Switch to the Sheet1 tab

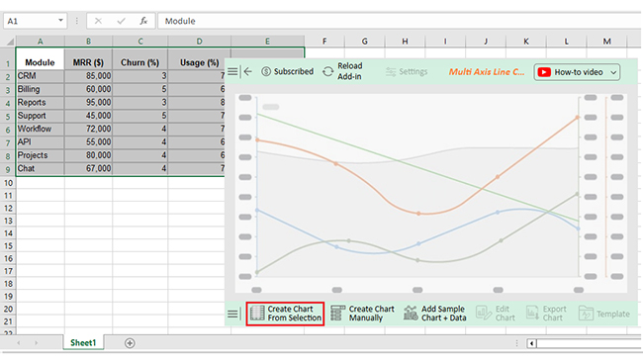pyautogui.click(x=83, y=342)
